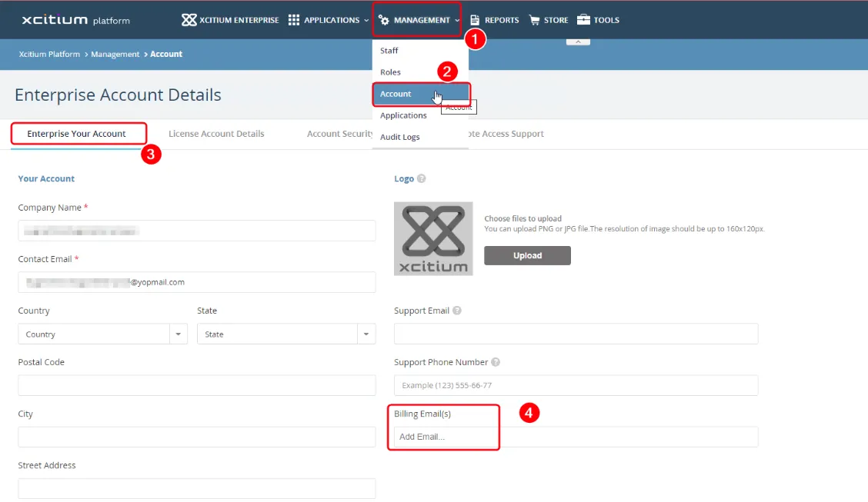
Task: Open the Store cart icon
Action: [x=534, y=20]
